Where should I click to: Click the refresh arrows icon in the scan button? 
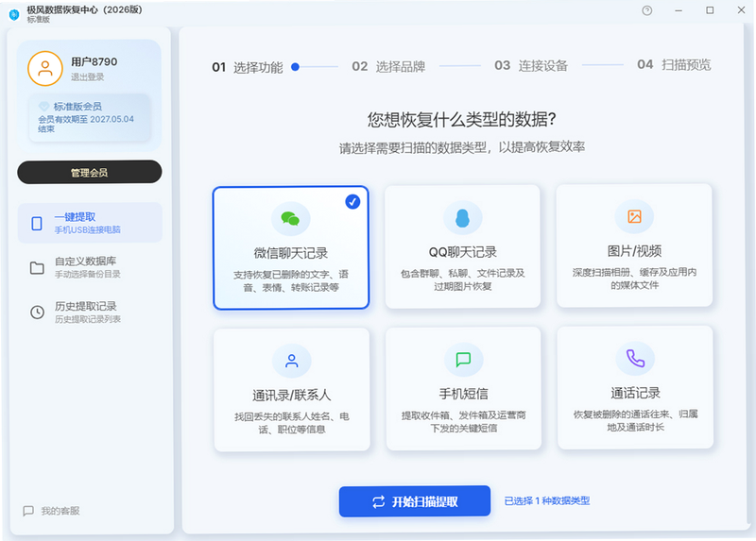379,502
